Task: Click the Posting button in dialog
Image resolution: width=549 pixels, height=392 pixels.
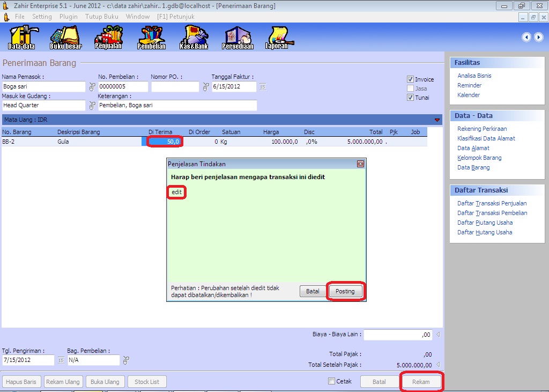Action: click(345, 292)
